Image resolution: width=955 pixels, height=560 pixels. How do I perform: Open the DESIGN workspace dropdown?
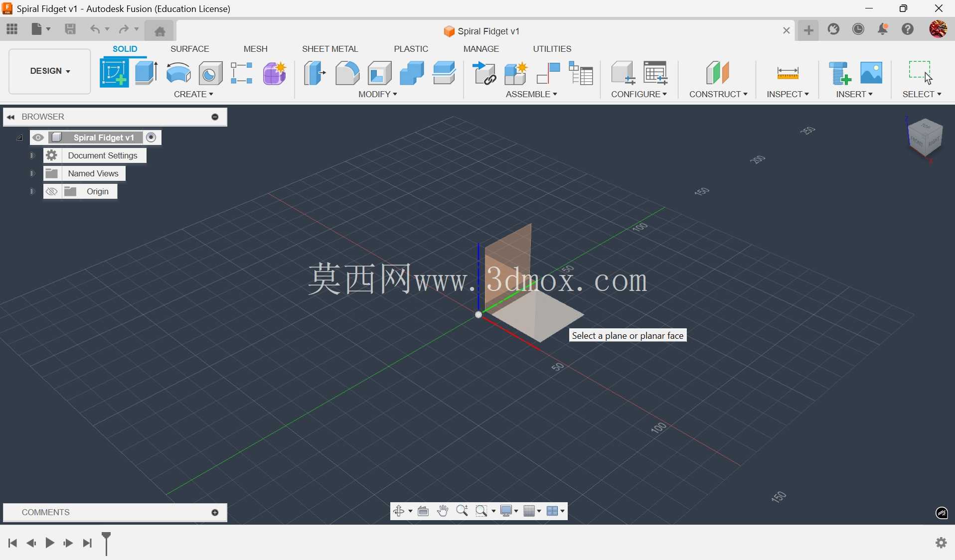click(50, 71)
